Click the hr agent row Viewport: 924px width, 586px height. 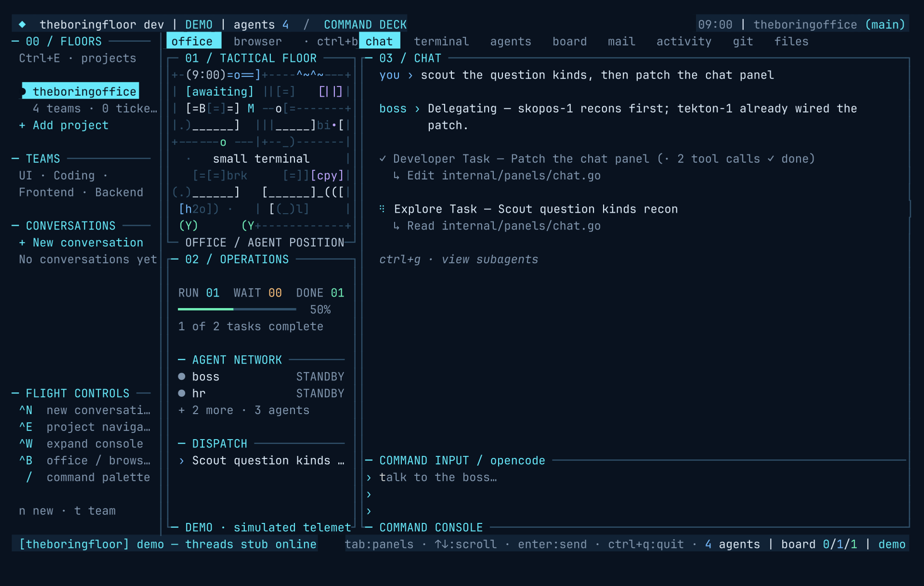[261, 393]
